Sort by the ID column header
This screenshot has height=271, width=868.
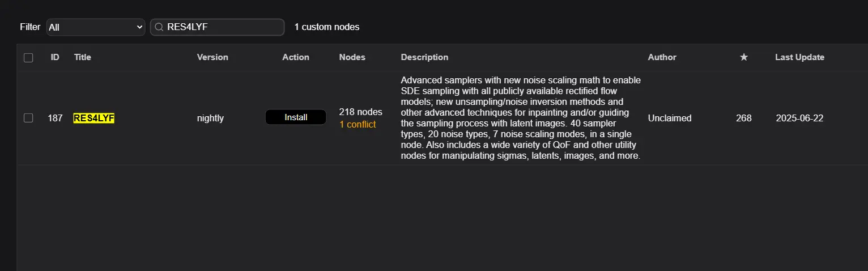tap(55, 57)
